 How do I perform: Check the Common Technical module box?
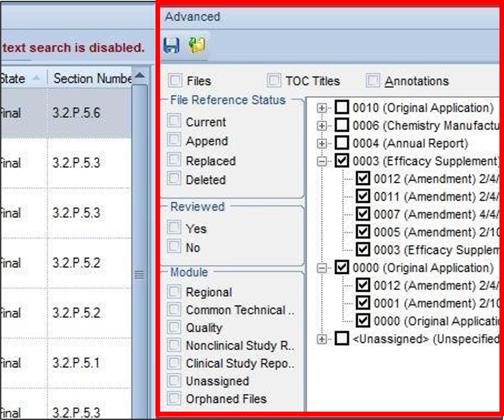[x=174, y=310]
